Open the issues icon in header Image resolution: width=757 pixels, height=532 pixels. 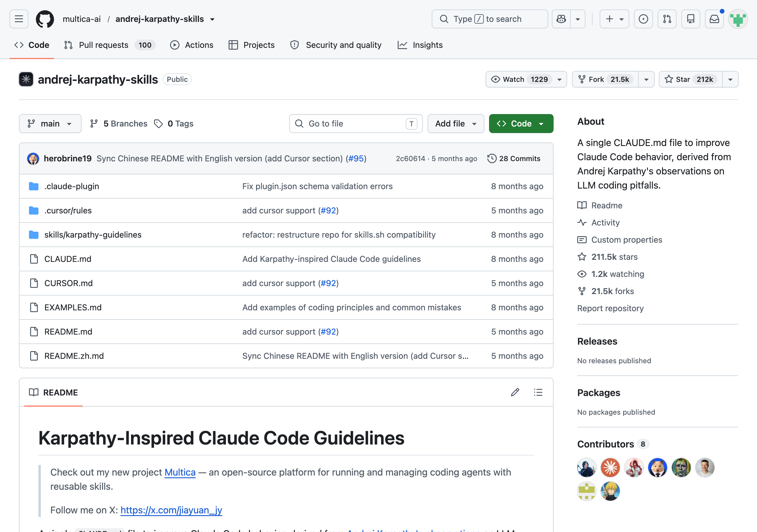click(x=643, y=19)
